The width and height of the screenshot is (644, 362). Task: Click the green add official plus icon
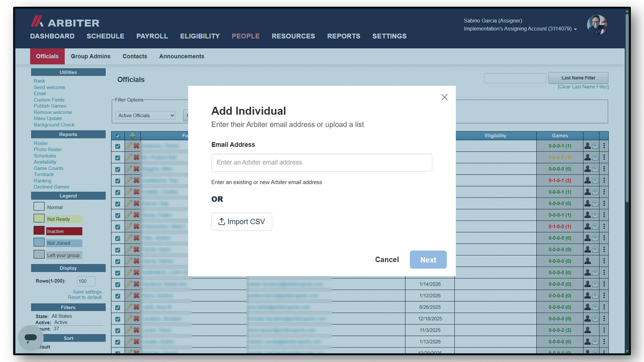132,136
